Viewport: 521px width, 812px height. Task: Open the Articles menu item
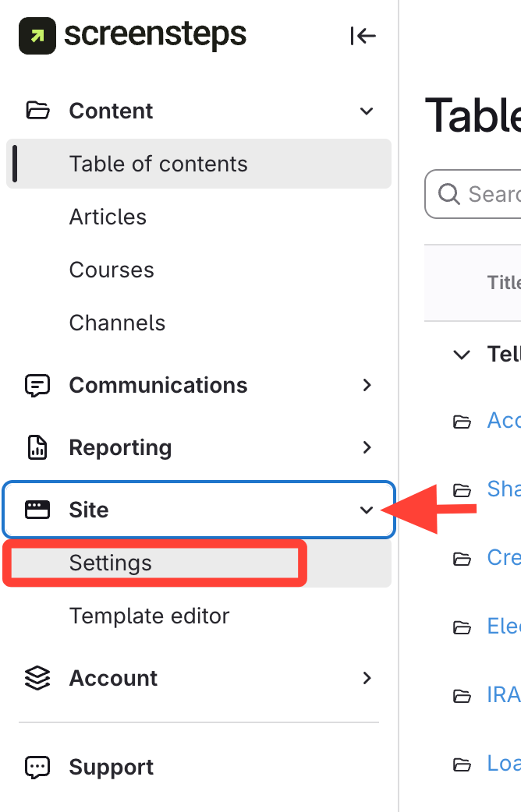pos(108,217)
